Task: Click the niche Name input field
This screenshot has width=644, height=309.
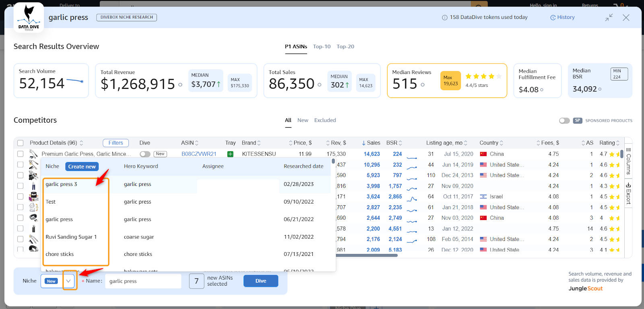Action: point(143,281)
